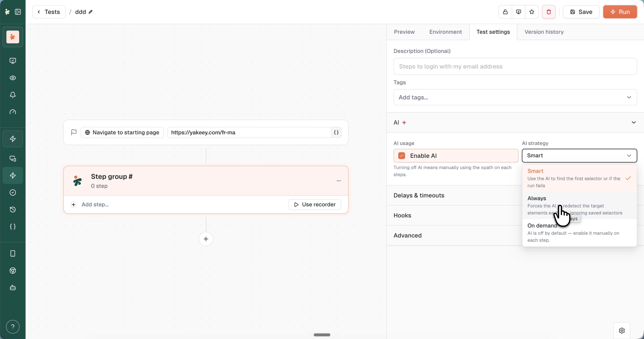Click the Save button

581,12
